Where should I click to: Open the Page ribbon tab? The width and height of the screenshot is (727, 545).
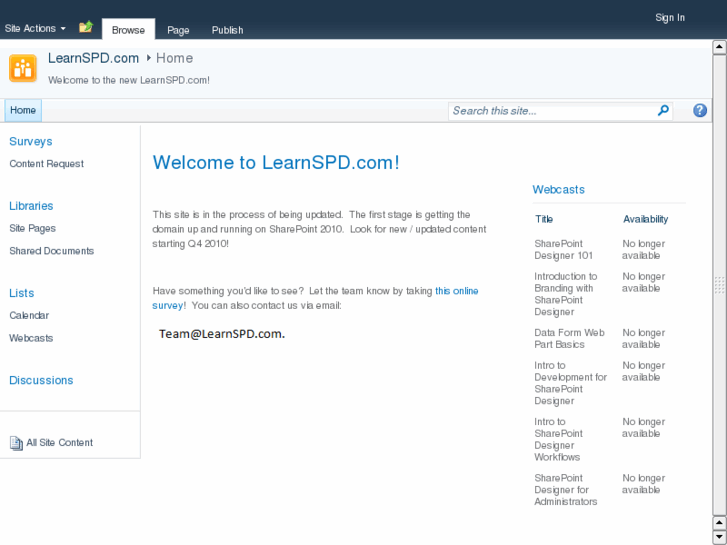[x=178, y=30]
